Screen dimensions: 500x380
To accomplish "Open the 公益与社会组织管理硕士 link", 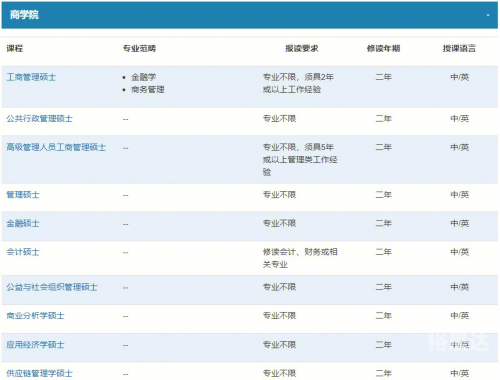I will click(52, 287).
